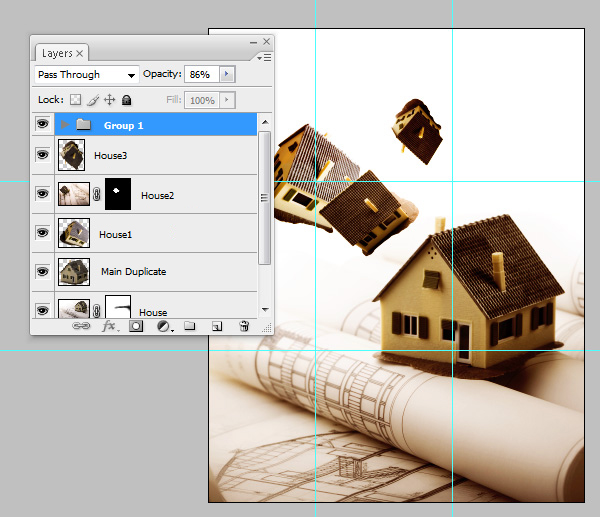
Task: Toggle lock position move icon
Action: click(109, 100)
